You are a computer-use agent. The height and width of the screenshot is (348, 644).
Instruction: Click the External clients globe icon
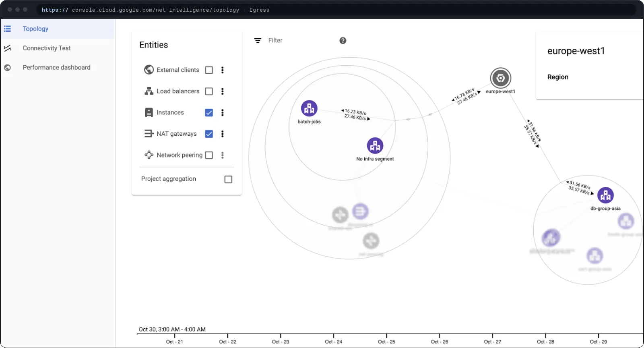point(149,70)
